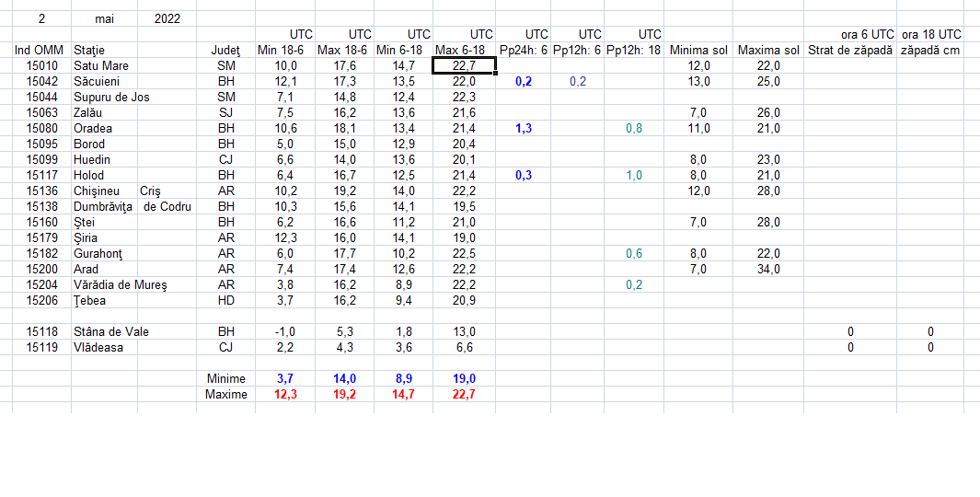Image resolution: width=980 pixels, height=497 pixels.
Task: Select Ţebea county code HD
Action: tap(225, 300)
